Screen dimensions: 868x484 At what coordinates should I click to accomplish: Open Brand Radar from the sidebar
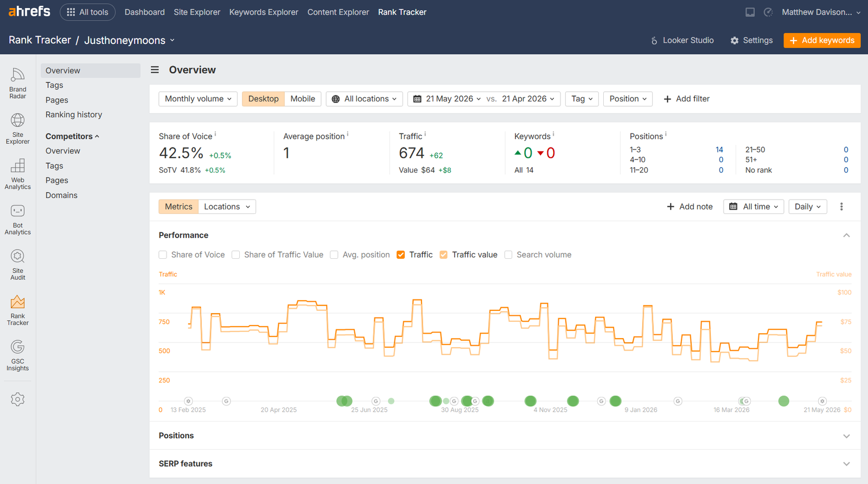pyautogui.click(x=17, y=83)
